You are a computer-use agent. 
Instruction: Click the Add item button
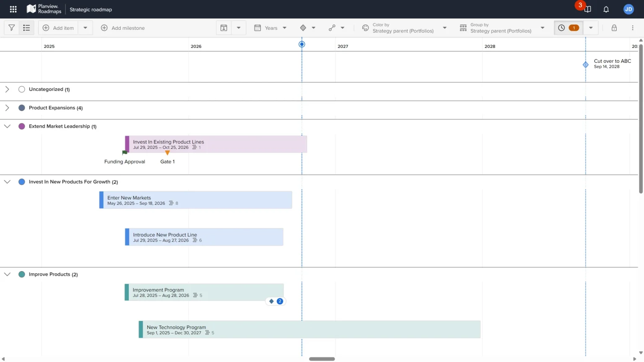[58, 28]
